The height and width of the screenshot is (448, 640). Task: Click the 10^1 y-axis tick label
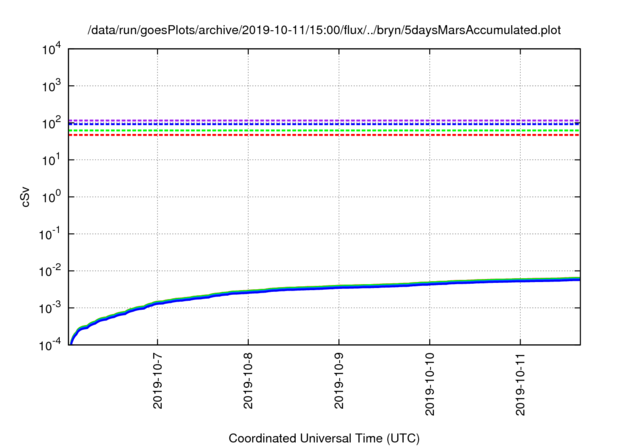coord(51,160)
